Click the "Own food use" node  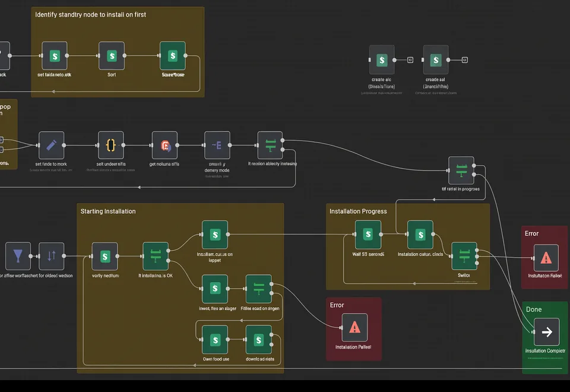click(215, 340)
